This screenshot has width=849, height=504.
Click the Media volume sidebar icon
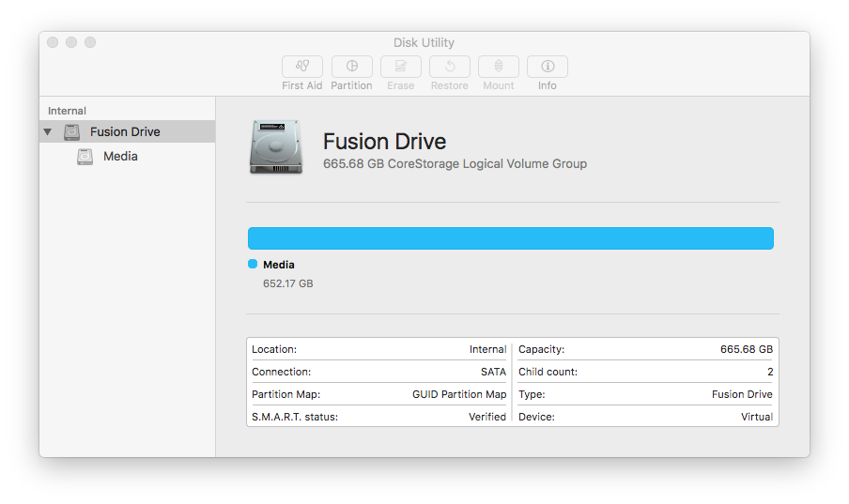tap(85, 157)
